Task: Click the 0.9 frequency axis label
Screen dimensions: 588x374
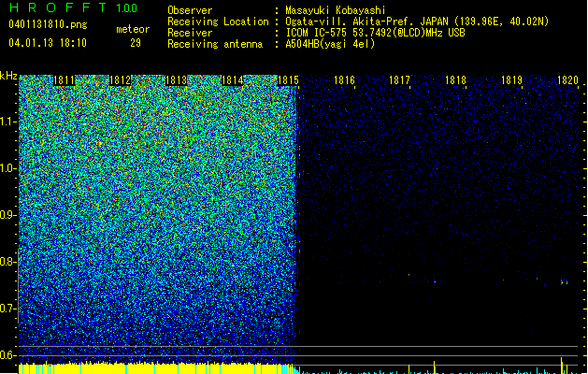Action: click(8, 215)
